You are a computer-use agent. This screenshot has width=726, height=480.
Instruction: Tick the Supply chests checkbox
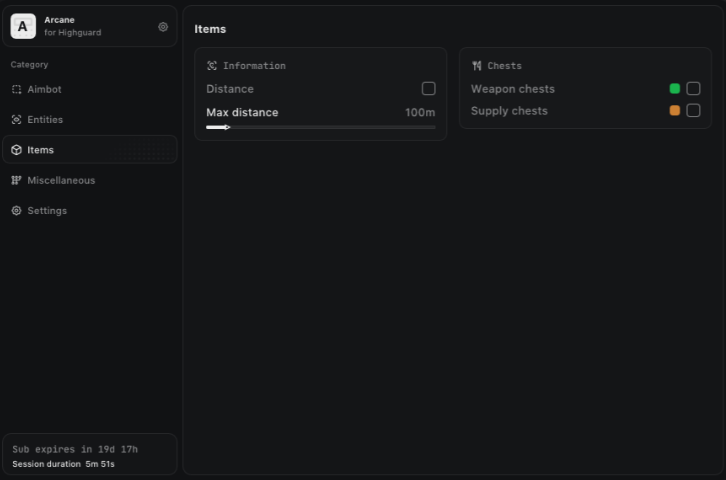[x=693, y=111]
